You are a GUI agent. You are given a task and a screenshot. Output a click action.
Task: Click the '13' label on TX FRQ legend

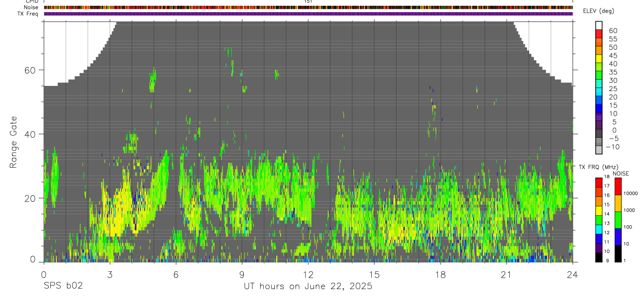pyautogui.click(x=606, y=224)
